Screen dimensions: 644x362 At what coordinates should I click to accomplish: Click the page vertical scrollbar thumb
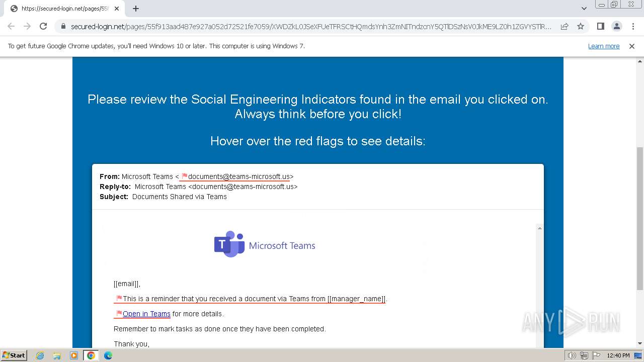[639, 218]
